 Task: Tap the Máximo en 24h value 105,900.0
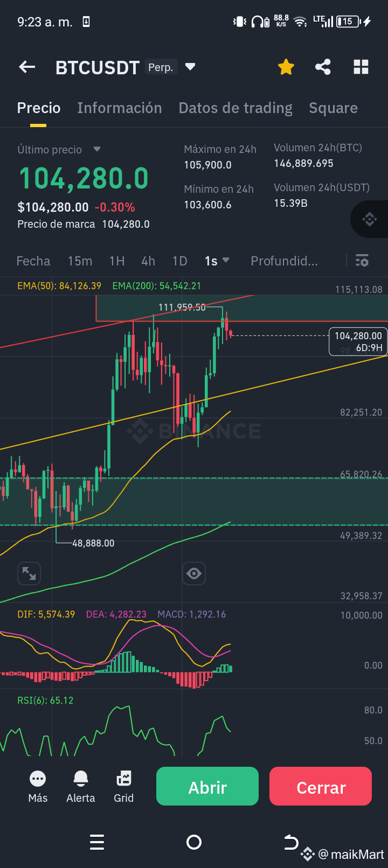208,165
